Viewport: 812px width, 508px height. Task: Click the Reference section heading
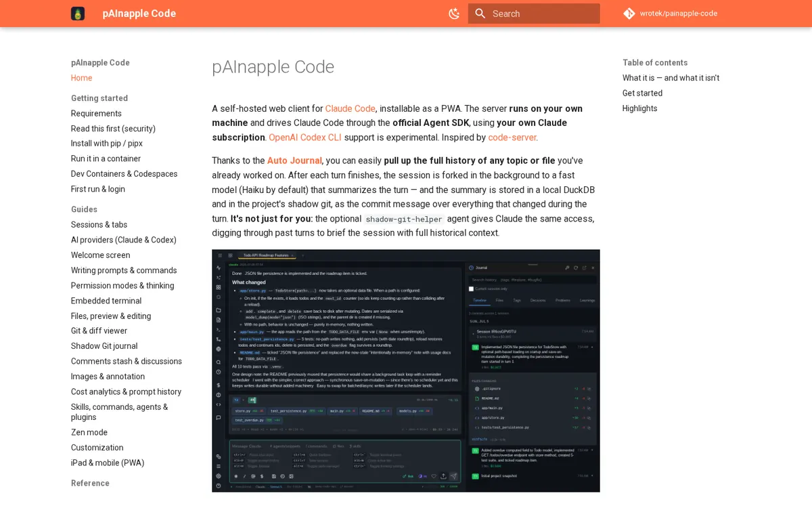pyautogui.click(x=90, y=483)
